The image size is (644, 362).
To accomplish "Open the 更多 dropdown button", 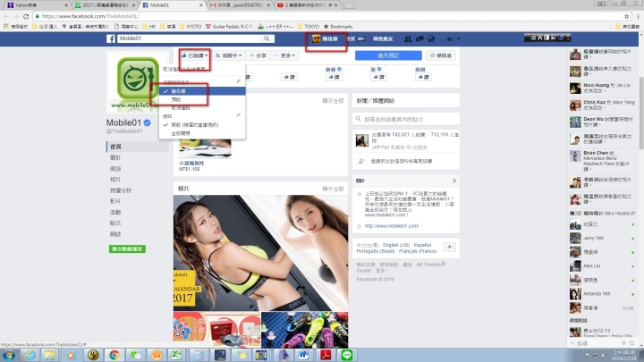I will tap(284, 55).
